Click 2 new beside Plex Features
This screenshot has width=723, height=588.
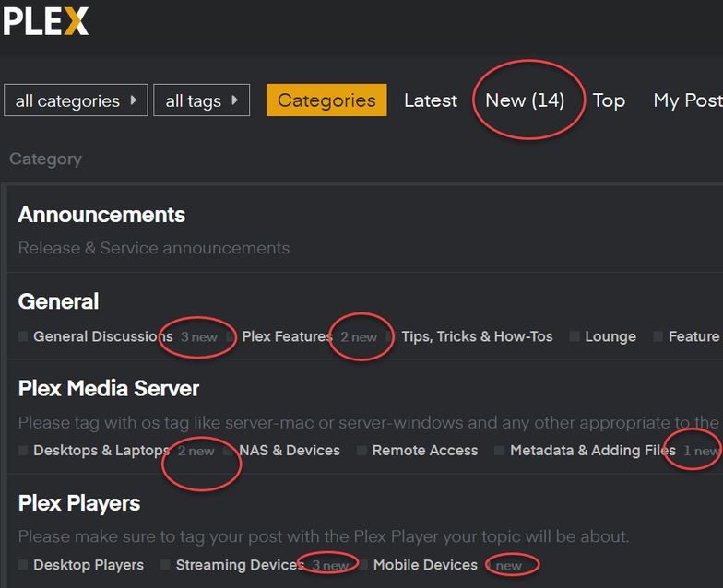click(359, 337)
